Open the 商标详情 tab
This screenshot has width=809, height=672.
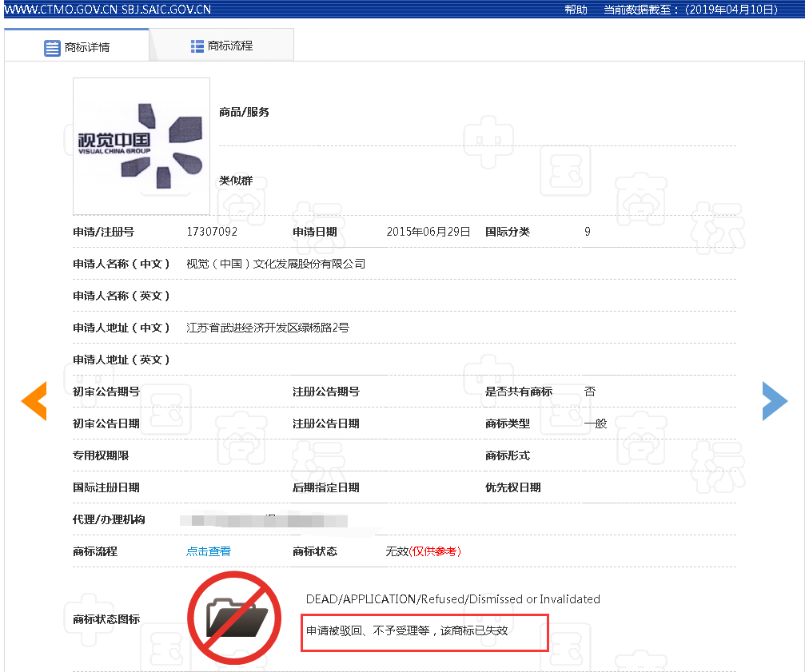pyautogui.click(x=77, y=46)
